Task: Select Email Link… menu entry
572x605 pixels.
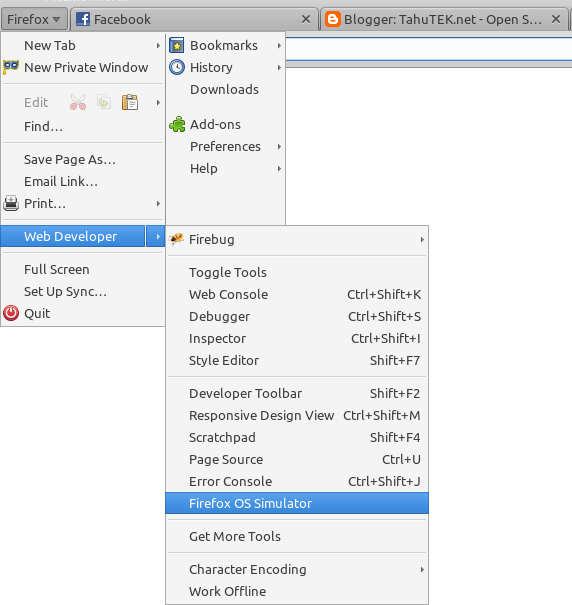Action: coord(83,181)
